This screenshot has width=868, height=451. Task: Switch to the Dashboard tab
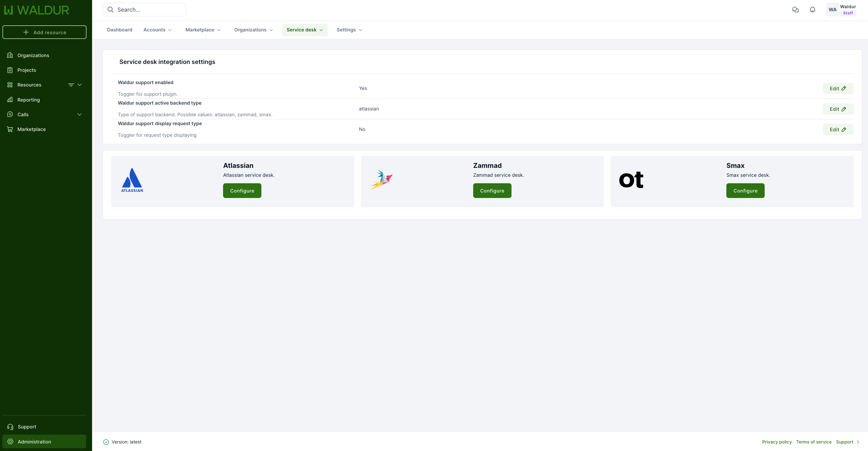coord(119,30)
